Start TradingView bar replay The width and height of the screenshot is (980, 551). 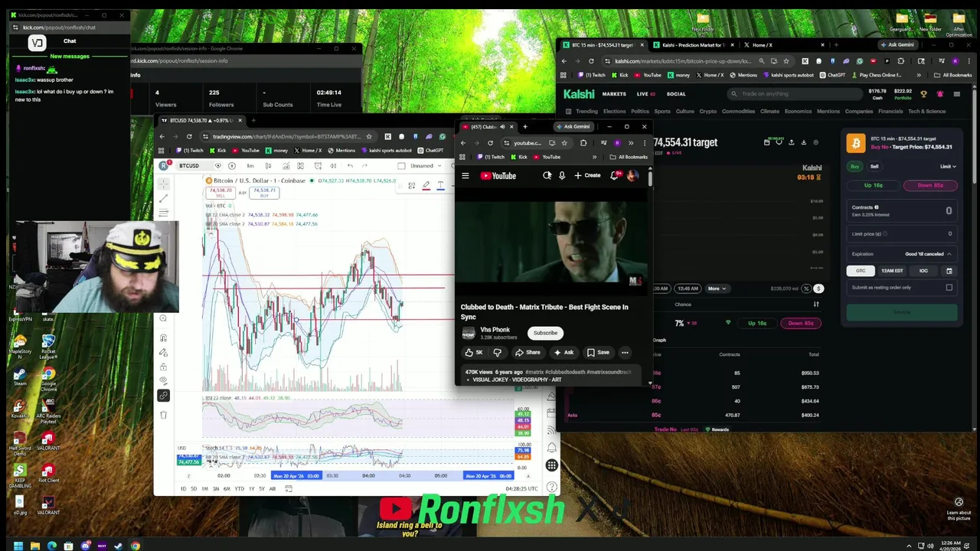[332, 166]
